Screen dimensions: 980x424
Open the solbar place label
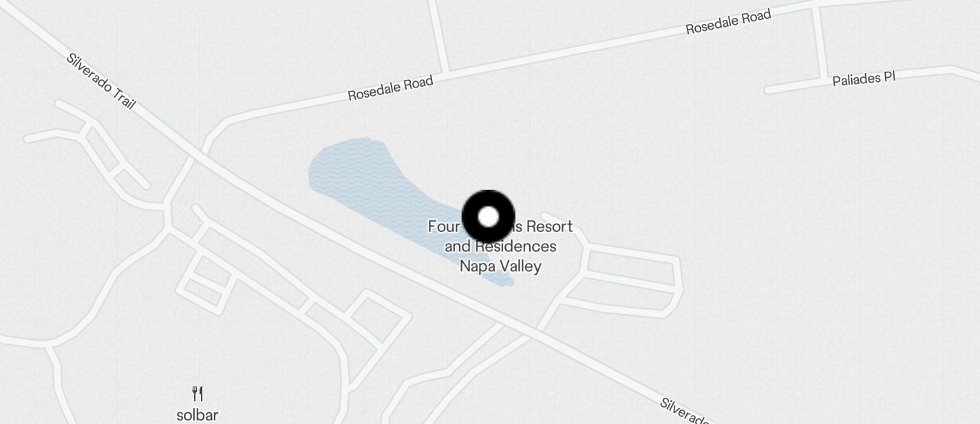tap(198, 415)
